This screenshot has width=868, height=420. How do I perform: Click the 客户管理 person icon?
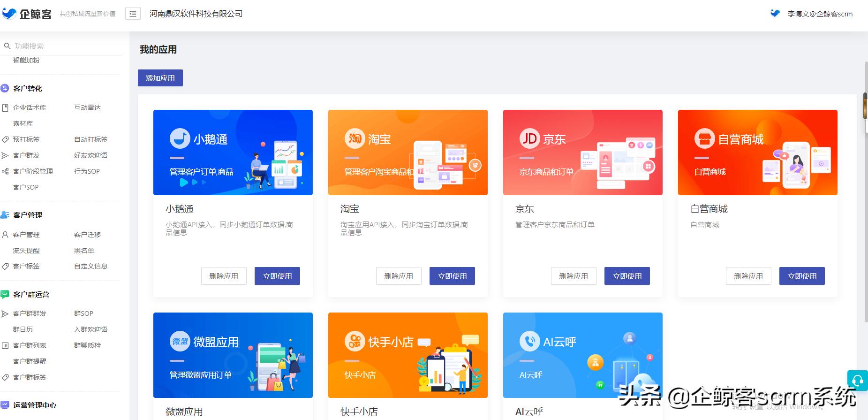5,235
